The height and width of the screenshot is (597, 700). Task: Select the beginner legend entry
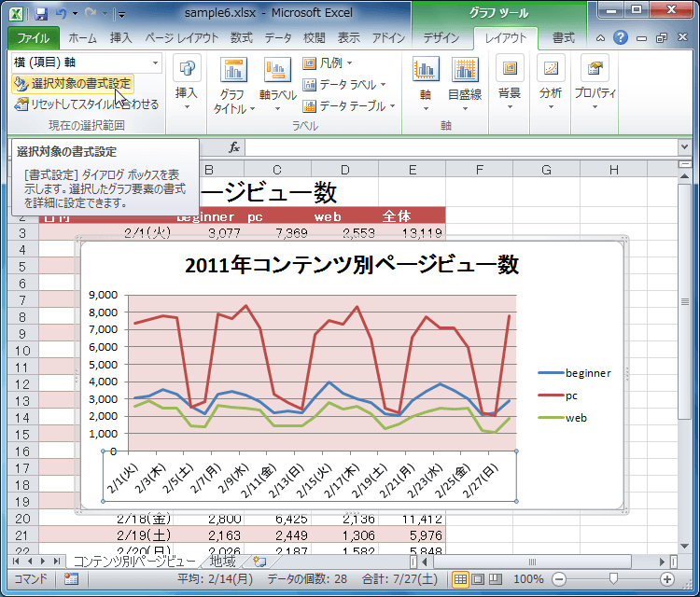point(575,373)
